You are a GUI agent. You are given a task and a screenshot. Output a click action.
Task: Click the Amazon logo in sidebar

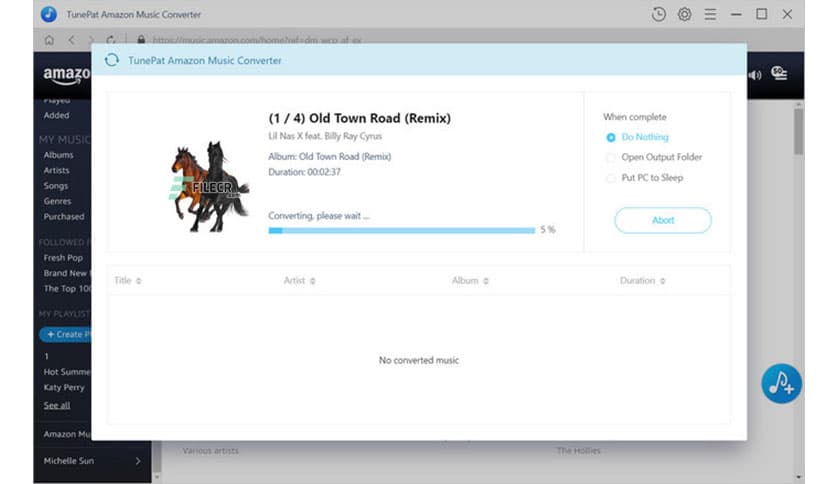click(x=67, y=75)
